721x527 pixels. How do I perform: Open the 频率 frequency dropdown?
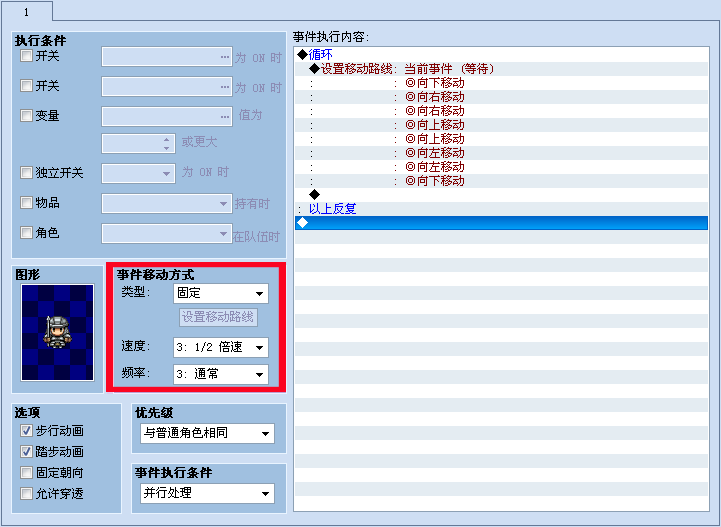221,374
